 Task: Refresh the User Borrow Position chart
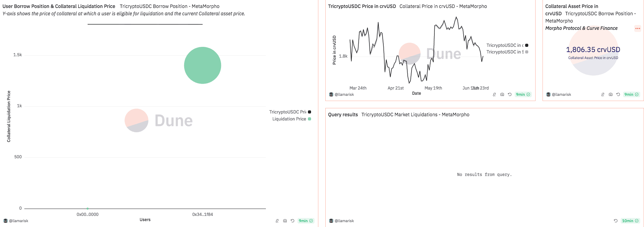click(x=293, y=221)
